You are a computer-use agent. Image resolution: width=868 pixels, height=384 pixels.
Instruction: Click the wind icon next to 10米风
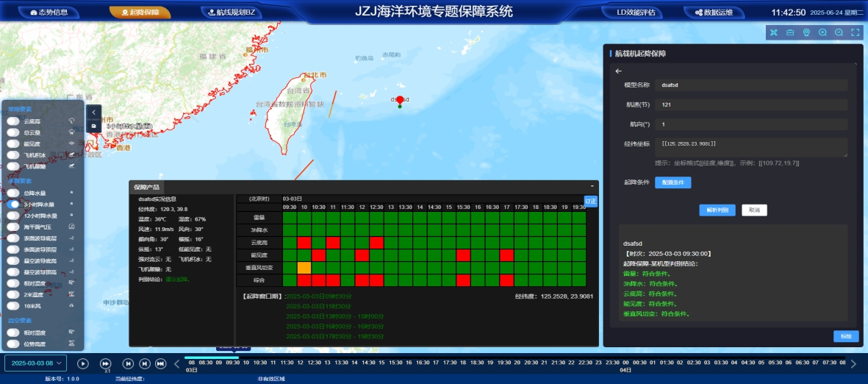[x=71, y=305]
